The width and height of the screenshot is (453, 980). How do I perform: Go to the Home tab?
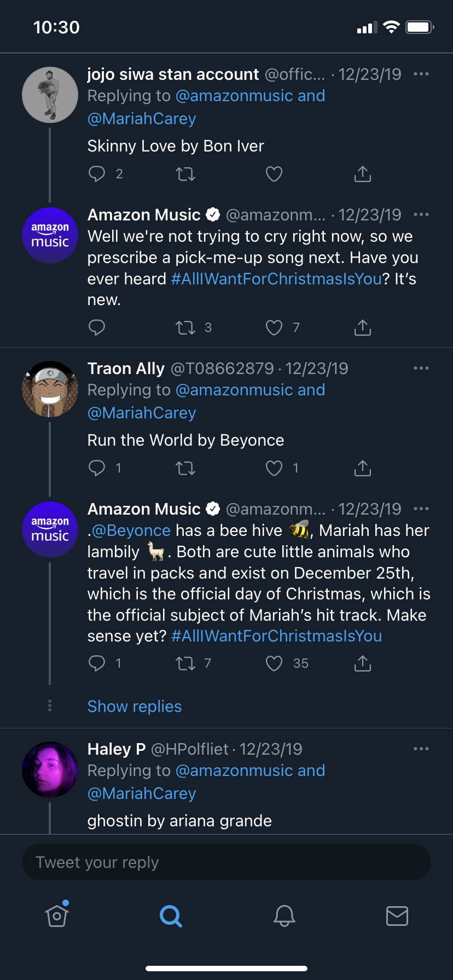click(57, 915)
